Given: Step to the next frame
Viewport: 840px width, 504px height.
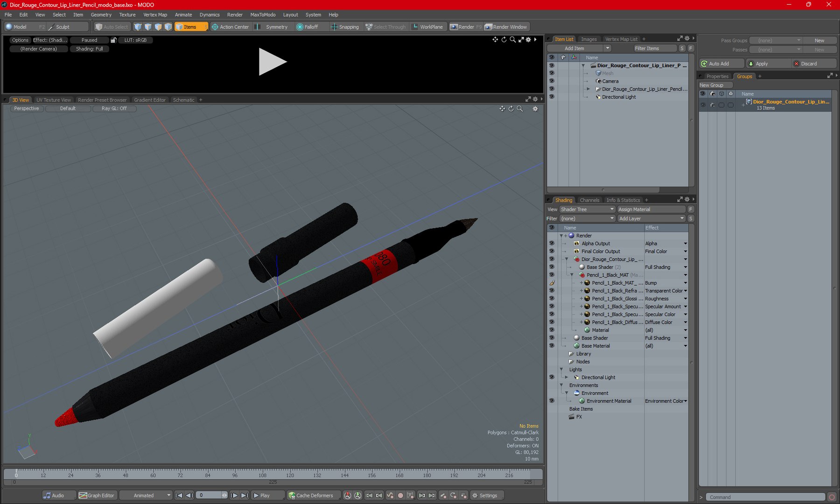Looking at the screenshot, I should click(x=234, y=496).
